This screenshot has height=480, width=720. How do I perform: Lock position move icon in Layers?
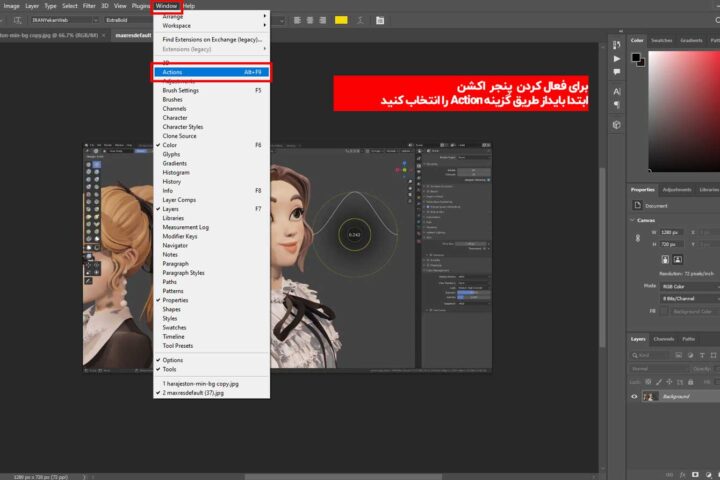(x=669, y=382)
